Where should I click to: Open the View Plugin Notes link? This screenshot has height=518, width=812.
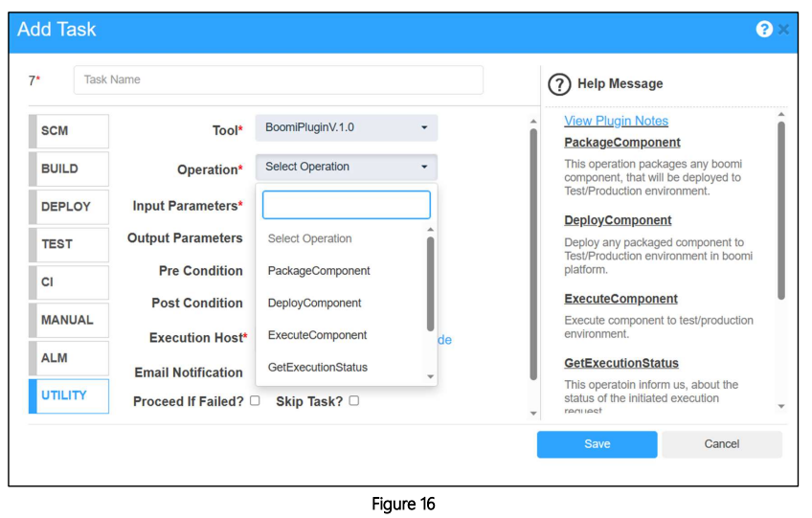coord(616,121)
